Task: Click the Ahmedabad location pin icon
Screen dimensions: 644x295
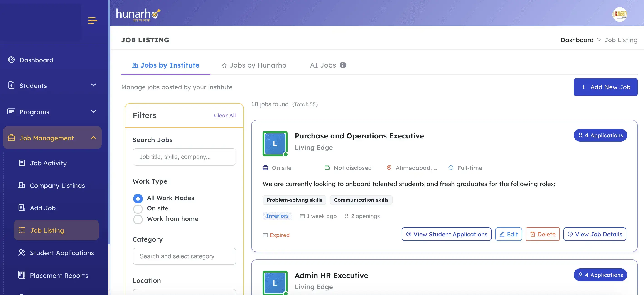Action: click(x=389, y=168)
